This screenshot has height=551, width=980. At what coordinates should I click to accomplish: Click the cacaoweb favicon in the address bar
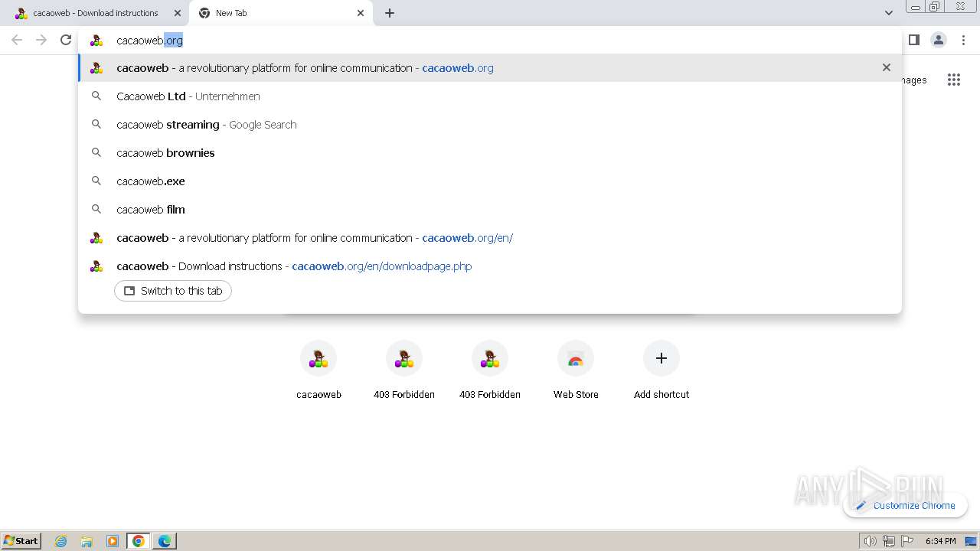[96, 41]
